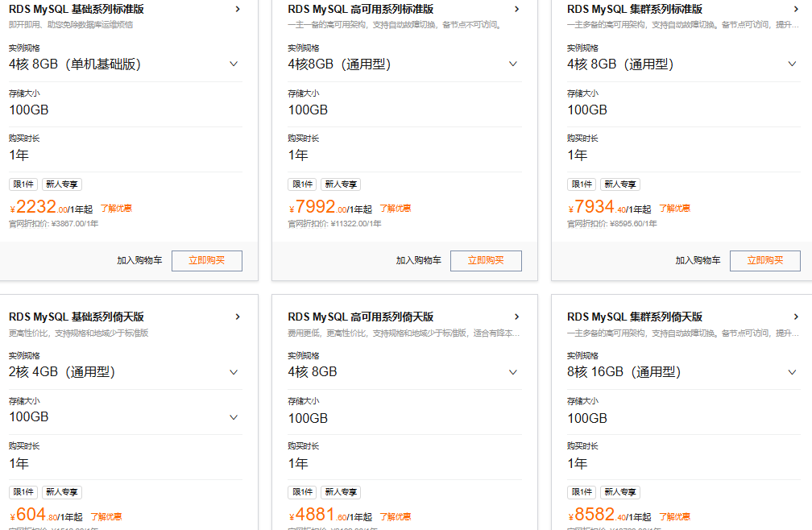This screenshot has width=812, height=530.
Task: Click 新人专享 tag on 集群系列倚天版 card
Action: click(620, 492)
